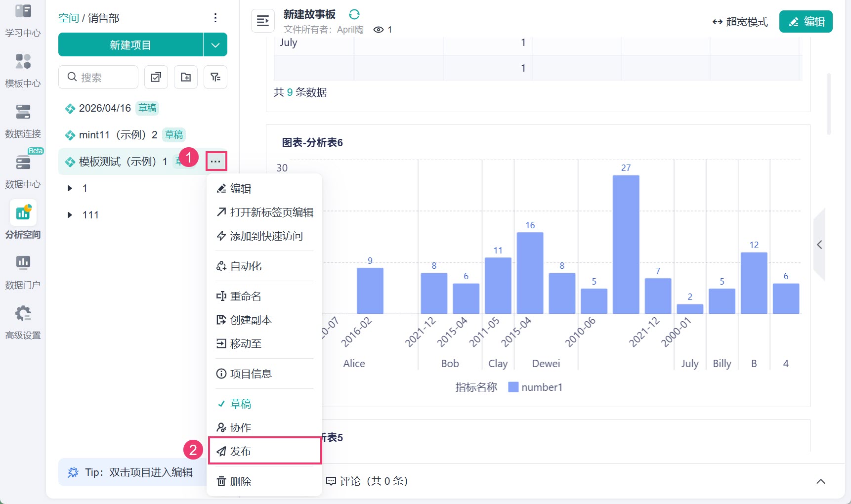The width and height of the screenshot is (851, 504).
Task: Switch on 超宽模式
Action: [740, 22]
